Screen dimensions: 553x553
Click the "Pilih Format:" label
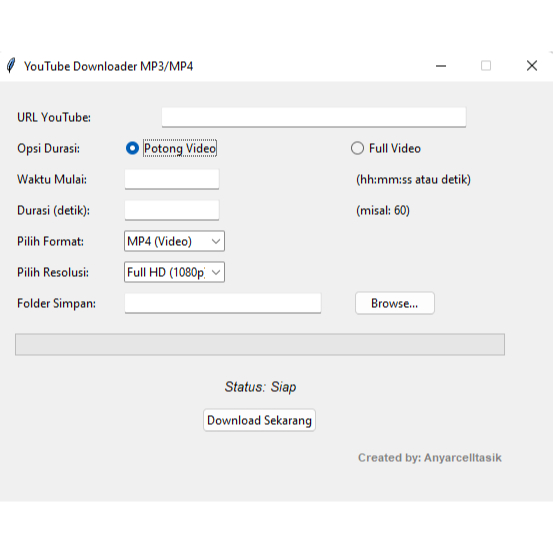[50, 242]
